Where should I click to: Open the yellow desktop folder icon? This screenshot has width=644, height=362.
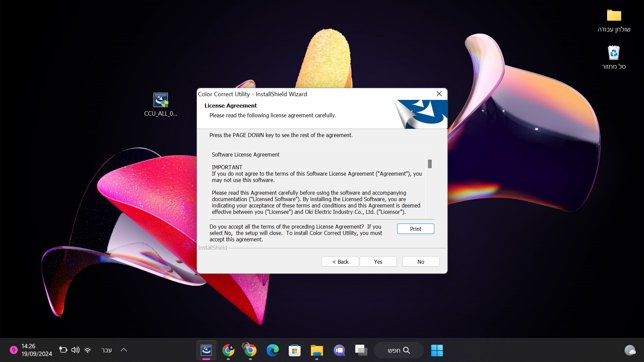(614, 16)
